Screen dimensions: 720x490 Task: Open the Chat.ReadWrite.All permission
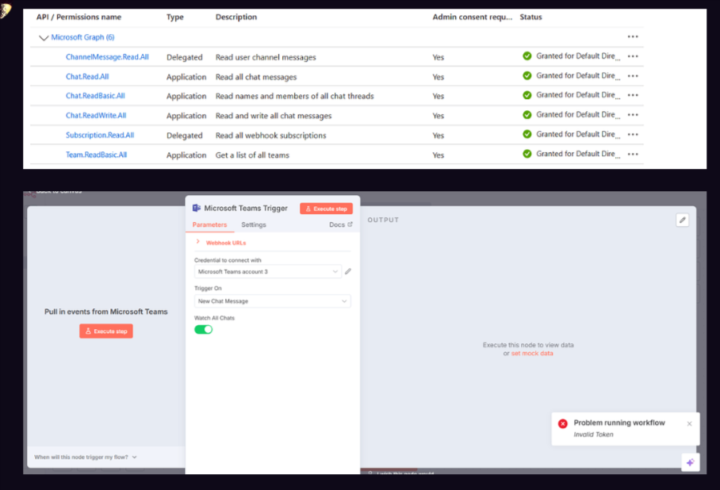(96, 115)
